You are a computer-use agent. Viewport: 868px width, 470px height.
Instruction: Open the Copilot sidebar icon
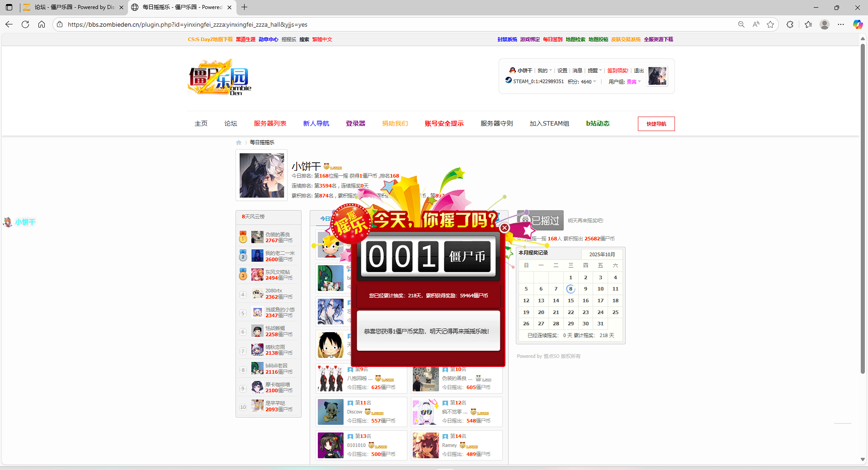click(x=858, y=24)
